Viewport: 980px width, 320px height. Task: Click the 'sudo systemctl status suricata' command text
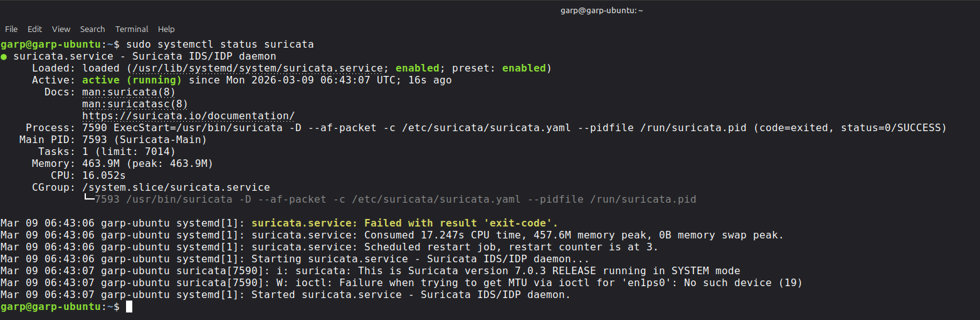(x=219, y=45)
